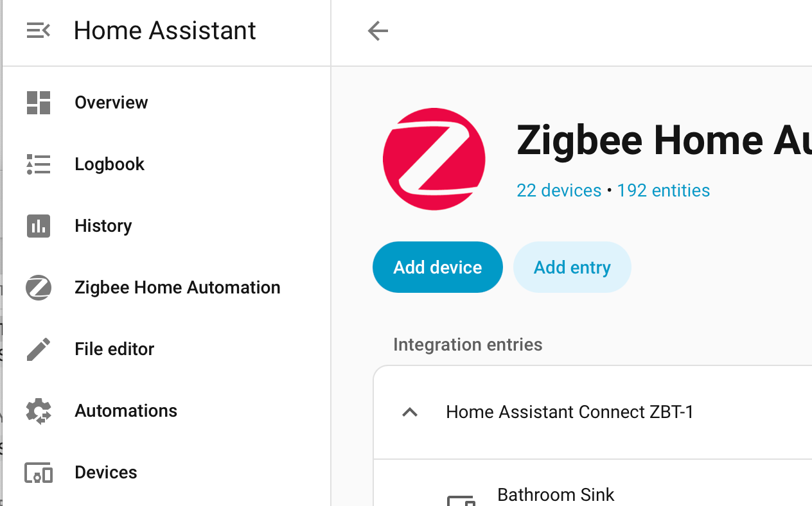Click the History bar chart icon

(x=39, y=226)
